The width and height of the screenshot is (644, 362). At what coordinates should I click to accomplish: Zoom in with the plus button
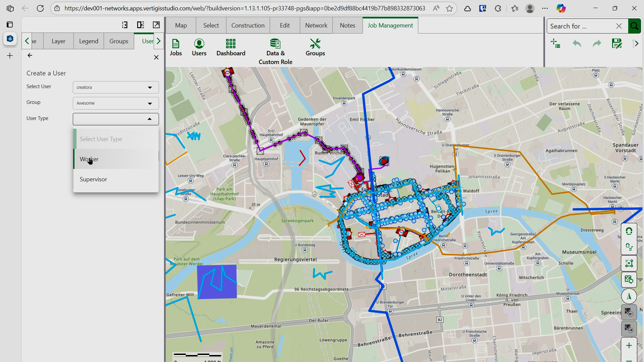pyautogui.click(x=629, y=346)
